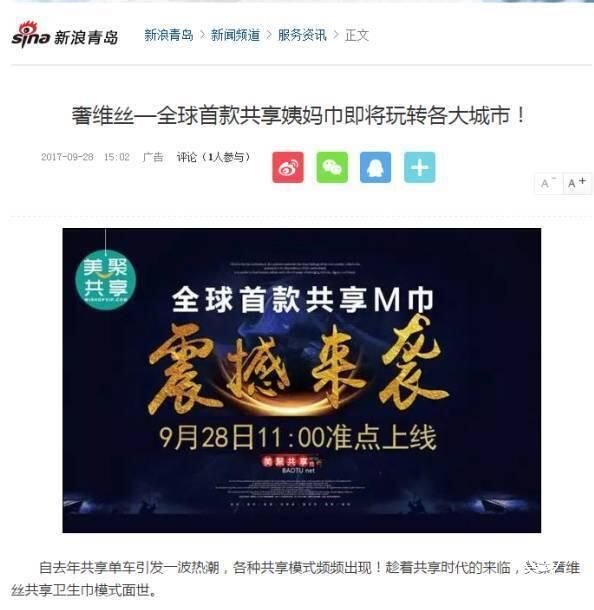Share the article to Weibo

coord(288,167)
